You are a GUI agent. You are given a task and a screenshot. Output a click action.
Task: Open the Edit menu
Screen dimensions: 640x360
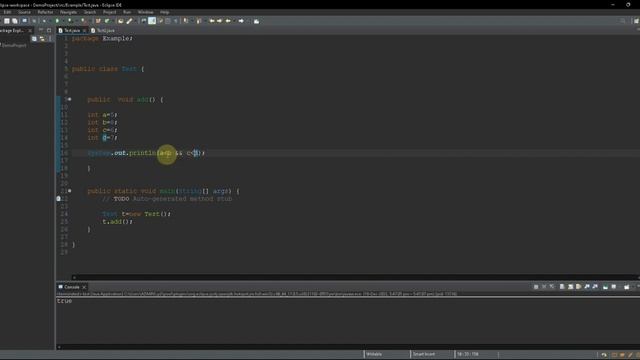[7, 12]
